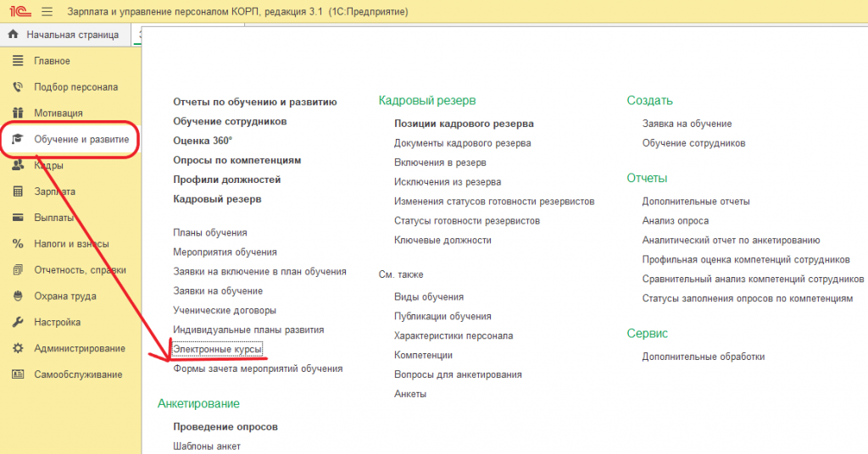Open bold Обучение сотрудников link

(x=230, y=121)
